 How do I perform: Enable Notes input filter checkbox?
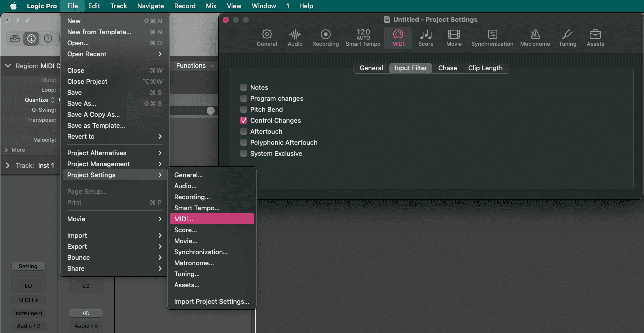[244, 87]
